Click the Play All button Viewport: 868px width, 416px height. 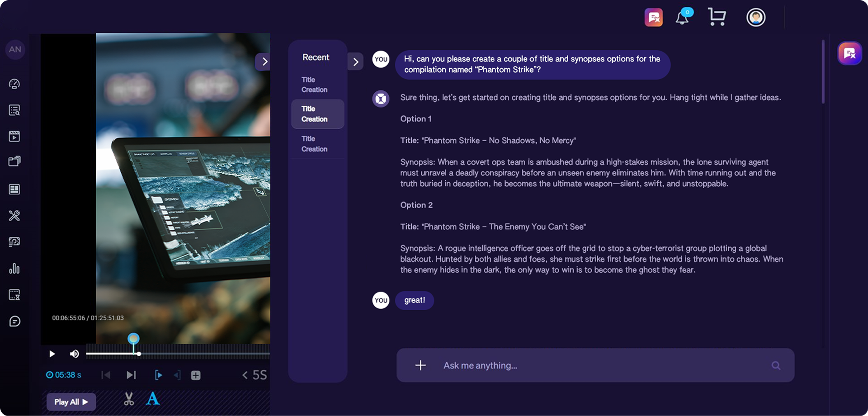[x=71, y=402]
